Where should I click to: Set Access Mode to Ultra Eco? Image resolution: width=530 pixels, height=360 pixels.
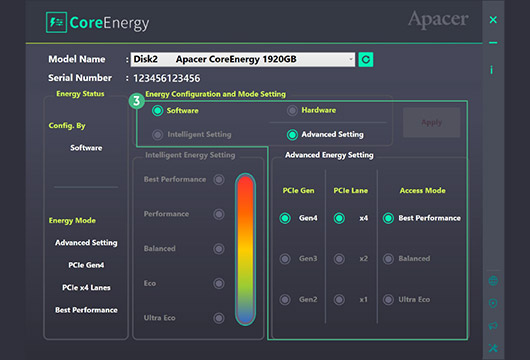(388, 299)
